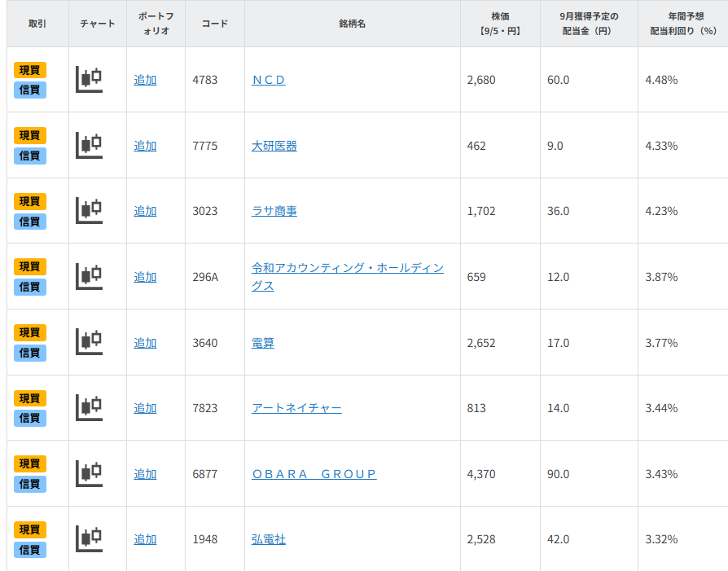Viewport: 728px width, 571px height.
Task: Click 現買 button in アートネイチャー row
Action: tap(29, 398)
